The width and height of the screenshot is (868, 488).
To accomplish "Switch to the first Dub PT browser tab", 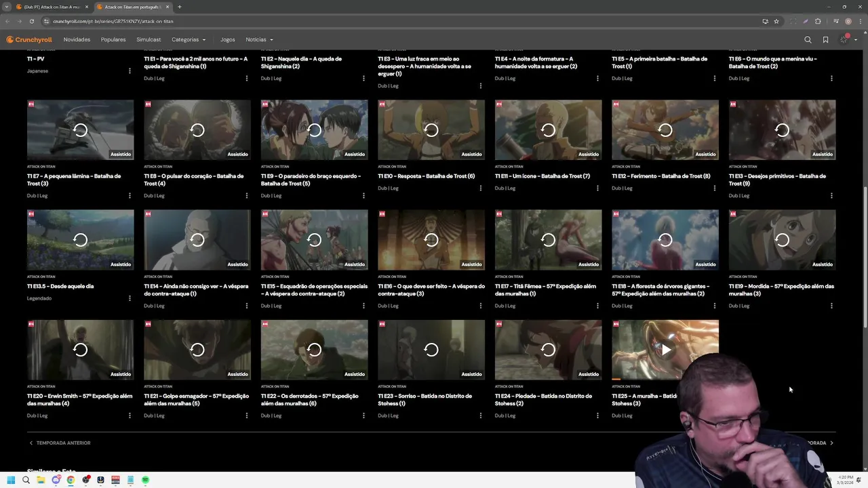I will pyautogui.click(x=52, y=7).
